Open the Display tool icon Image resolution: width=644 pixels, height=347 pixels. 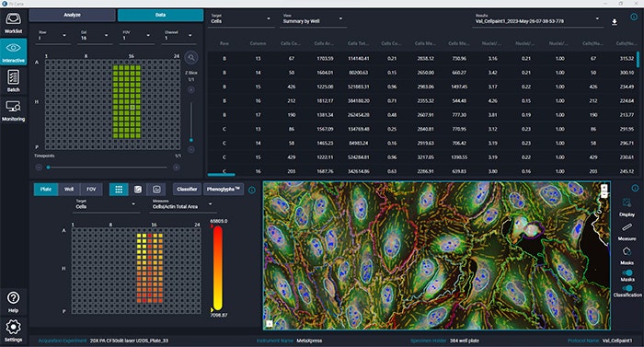coord(627,207)
